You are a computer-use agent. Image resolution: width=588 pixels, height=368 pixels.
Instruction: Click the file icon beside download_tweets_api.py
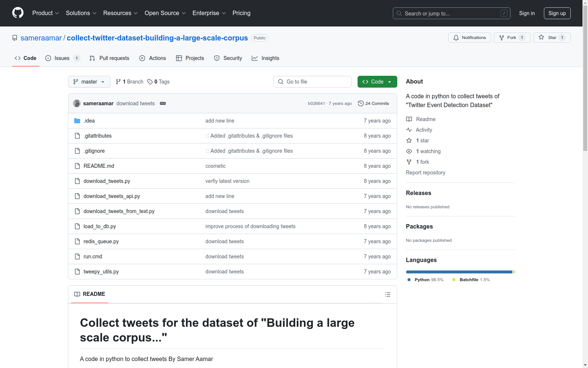click(x=77, y=196)
